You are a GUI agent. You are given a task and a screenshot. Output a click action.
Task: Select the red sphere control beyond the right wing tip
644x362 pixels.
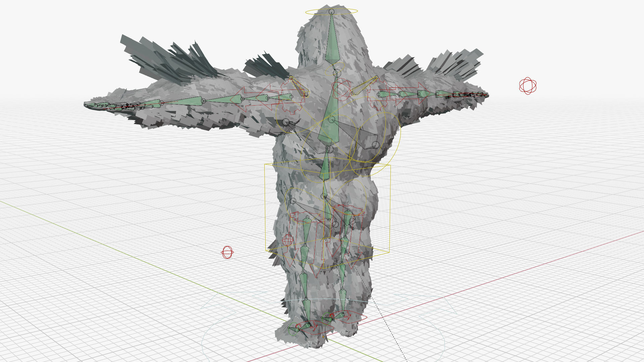[x=528, y=86]
